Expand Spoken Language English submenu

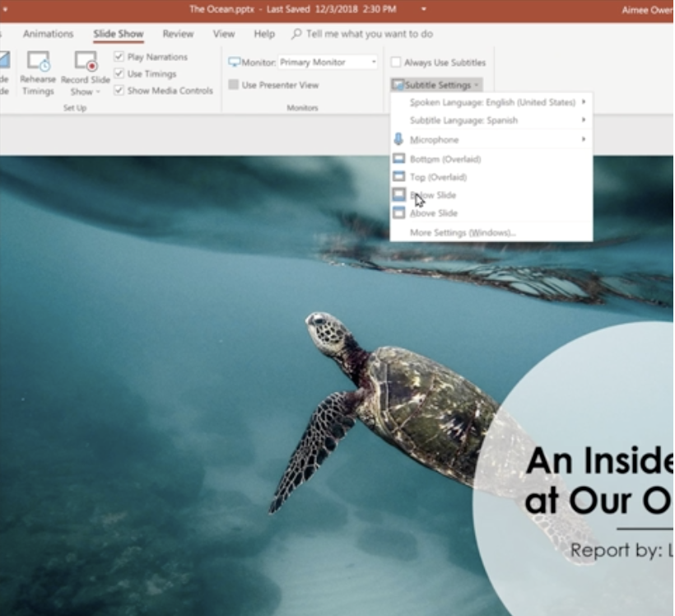coord(492,102)
